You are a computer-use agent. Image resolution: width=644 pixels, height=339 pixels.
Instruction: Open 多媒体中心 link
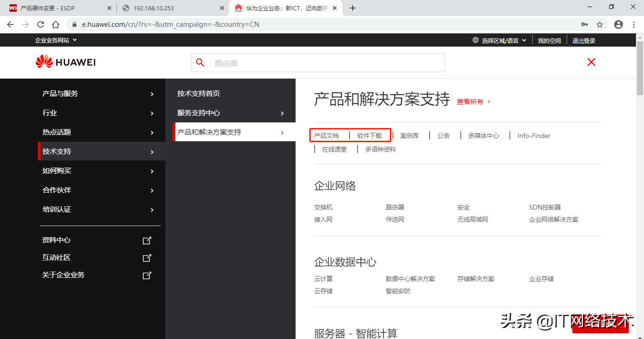483,135
